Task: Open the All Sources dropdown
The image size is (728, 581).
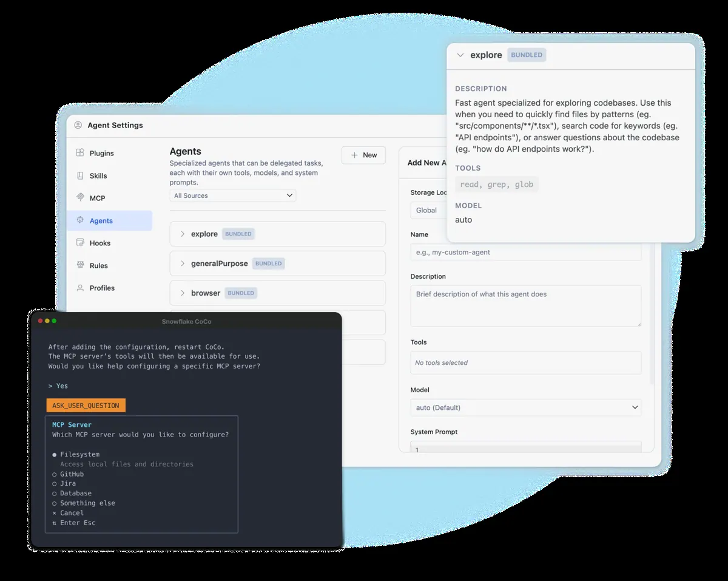Action: coord(233,195)
